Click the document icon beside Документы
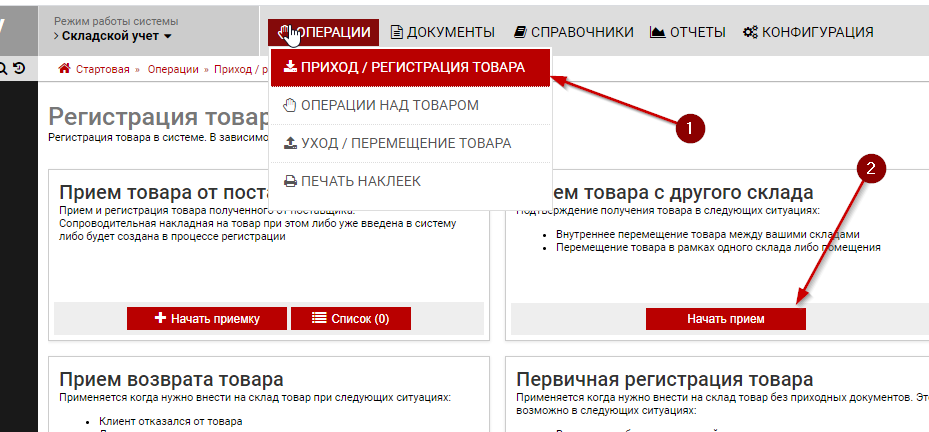Screen dimensions: 929x432 pos(397,32)
